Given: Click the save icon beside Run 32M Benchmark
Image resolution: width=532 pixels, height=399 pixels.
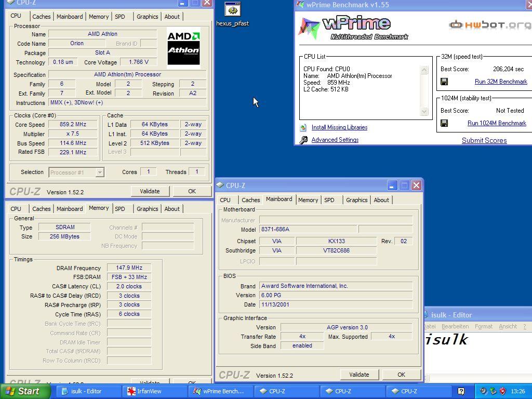Looking at the screenshot, I should 444,82.
